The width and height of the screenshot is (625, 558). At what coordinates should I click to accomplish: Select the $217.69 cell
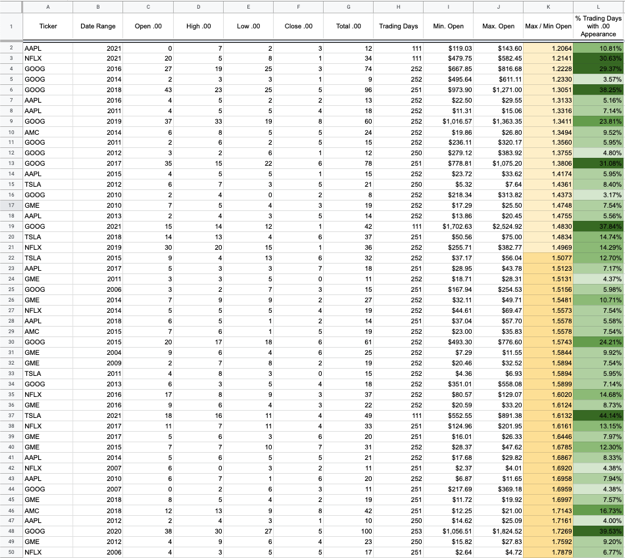[x=448, y=489]
